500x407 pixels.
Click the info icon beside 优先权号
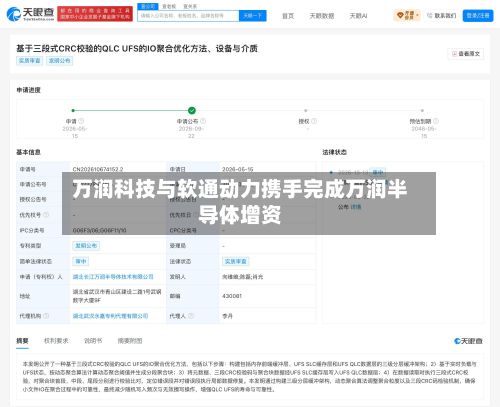point(46,215)
